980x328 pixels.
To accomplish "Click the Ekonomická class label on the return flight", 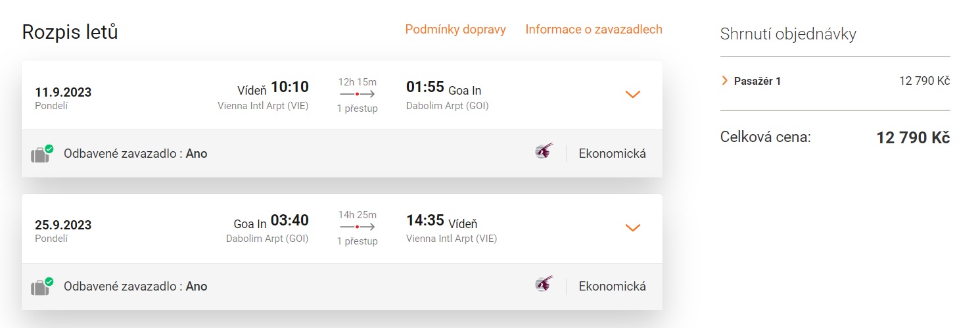I will 612,287.
